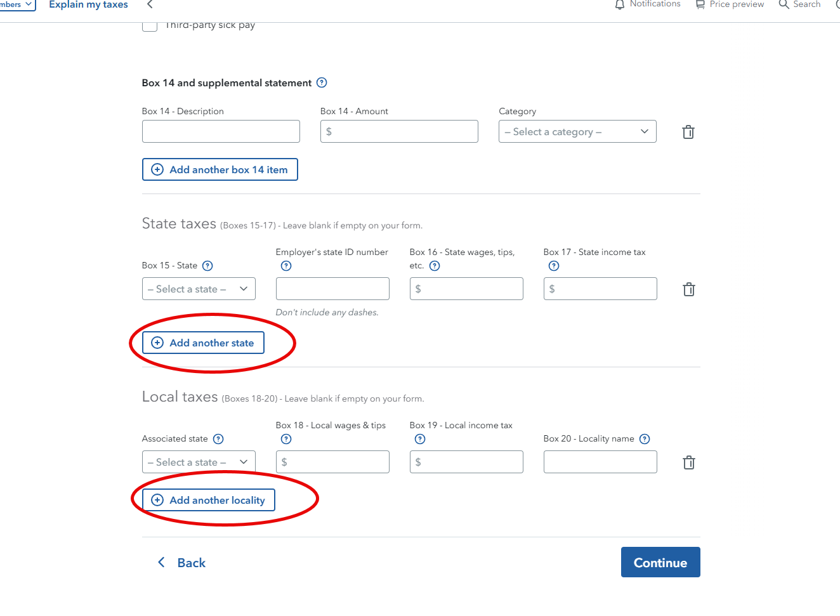Open help for Employer's state ID number
840x616 pixels.
pyautogui.click(x=286, y=266)
